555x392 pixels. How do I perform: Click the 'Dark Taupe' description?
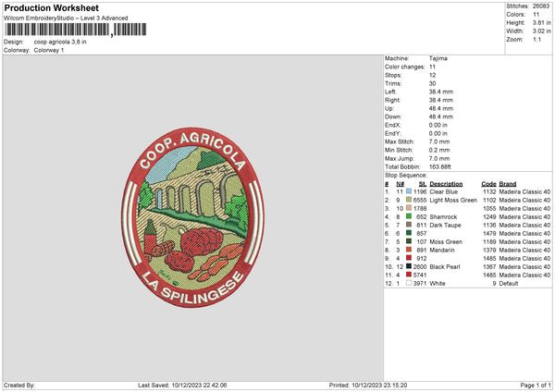445,225
